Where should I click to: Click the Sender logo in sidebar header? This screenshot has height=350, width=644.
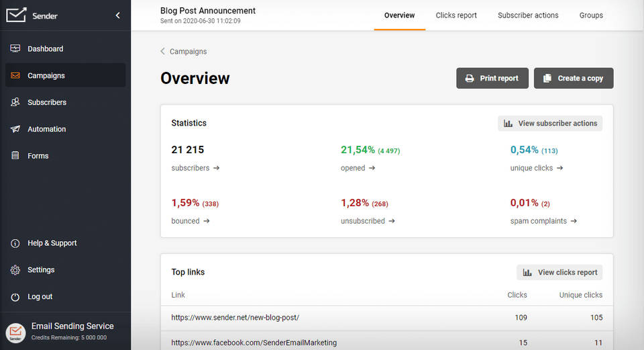[32, 15]
